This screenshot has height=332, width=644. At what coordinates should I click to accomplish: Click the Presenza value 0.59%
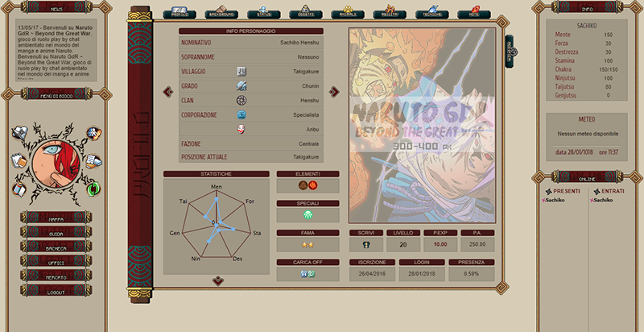pos(472,274)
